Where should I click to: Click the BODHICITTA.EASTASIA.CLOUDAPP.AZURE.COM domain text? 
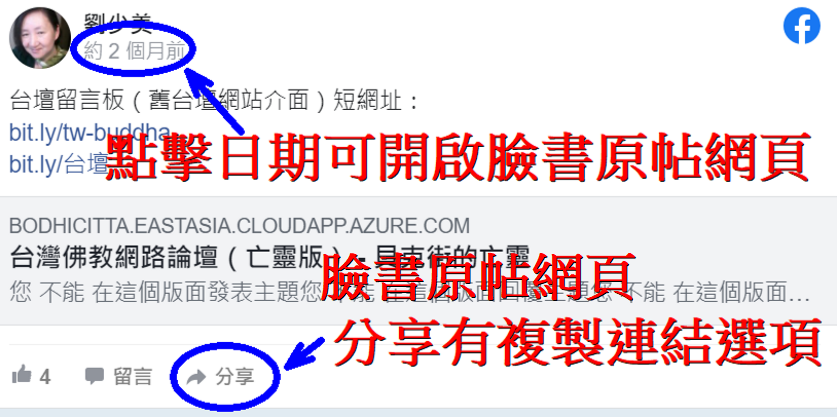tap(240, 226)
